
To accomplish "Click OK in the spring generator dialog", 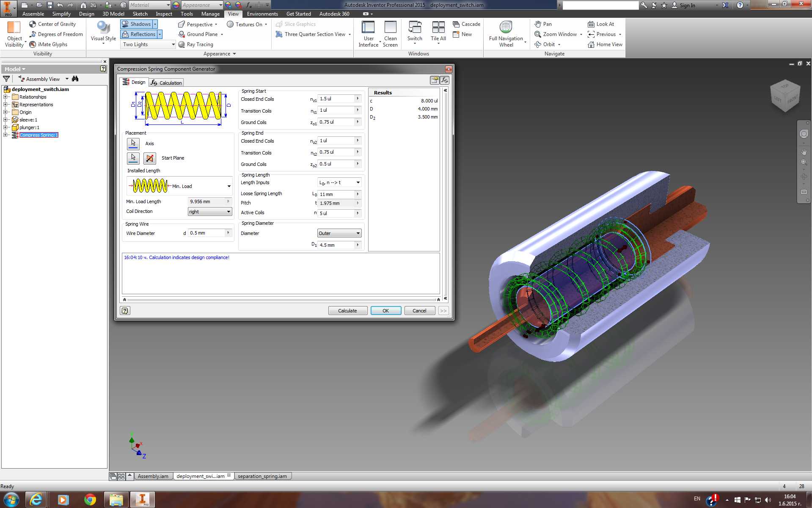I will (x=385, y=311).
